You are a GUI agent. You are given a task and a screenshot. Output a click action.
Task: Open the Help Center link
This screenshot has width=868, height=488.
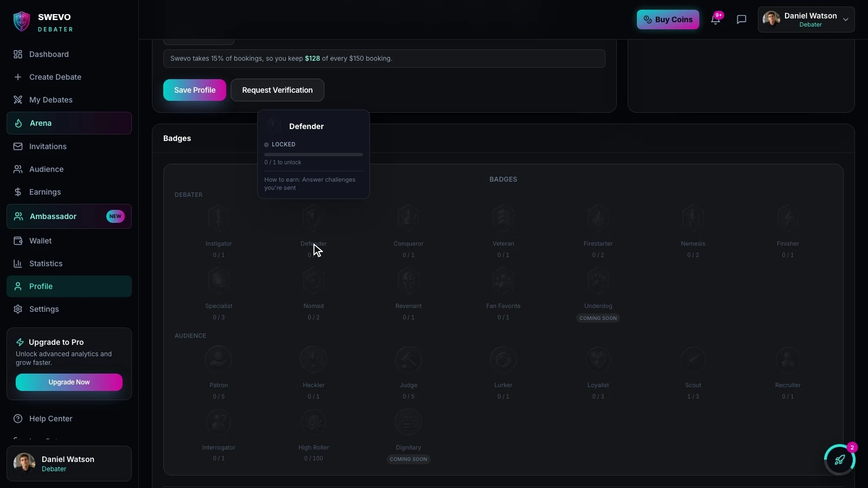(69, 419)
